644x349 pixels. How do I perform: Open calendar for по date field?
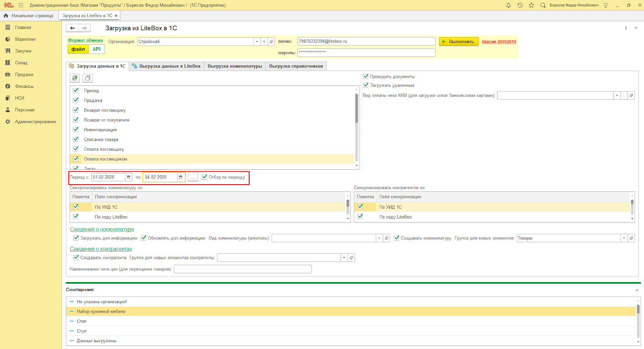pos(181,177)
